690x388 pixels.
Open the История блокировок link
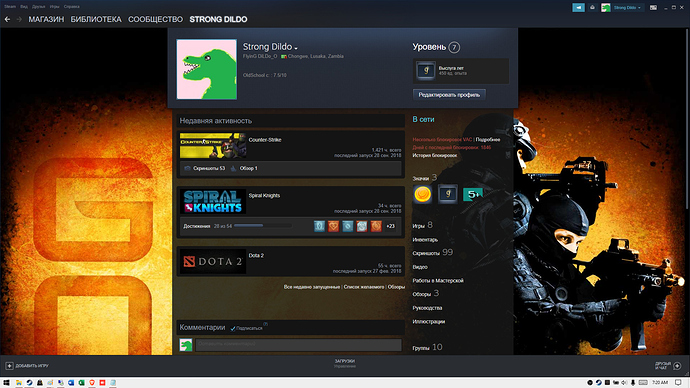tap(434, 155)
